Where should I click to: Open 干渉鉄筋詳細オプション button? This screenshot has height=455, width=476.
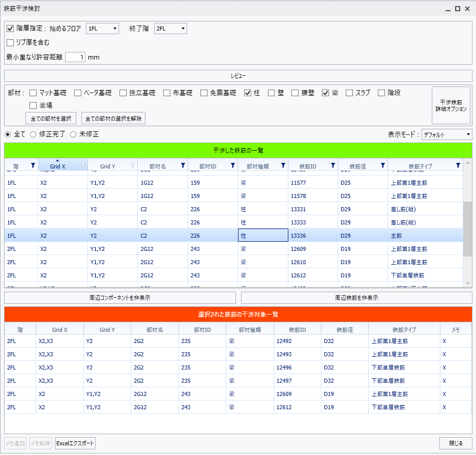tap(451, 105)
